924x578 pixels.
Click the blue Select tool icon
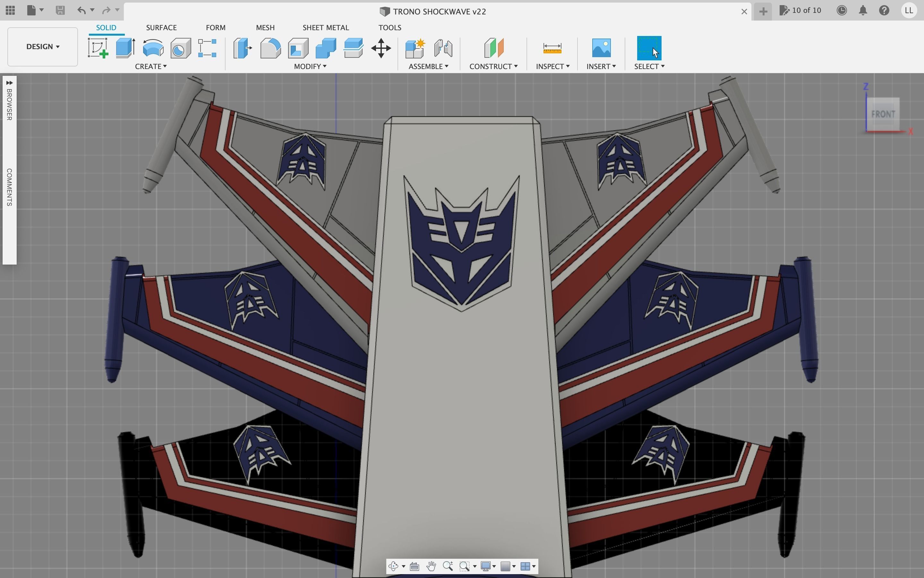click(649, 48)
